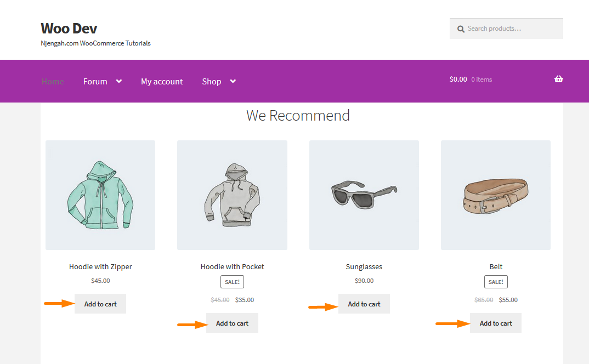Viewport: 589px width, 364px height.
Task: Click SALE! badge under Hoodie with Pocket
Action: pos(232,282)
